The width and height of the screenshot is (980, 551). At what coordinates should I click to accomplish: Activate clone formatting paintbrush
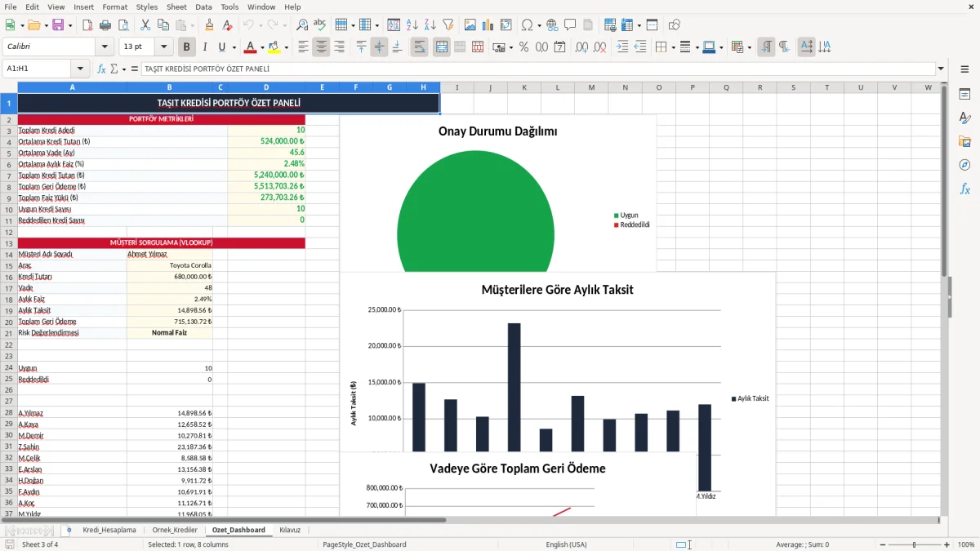coord(209,25)
